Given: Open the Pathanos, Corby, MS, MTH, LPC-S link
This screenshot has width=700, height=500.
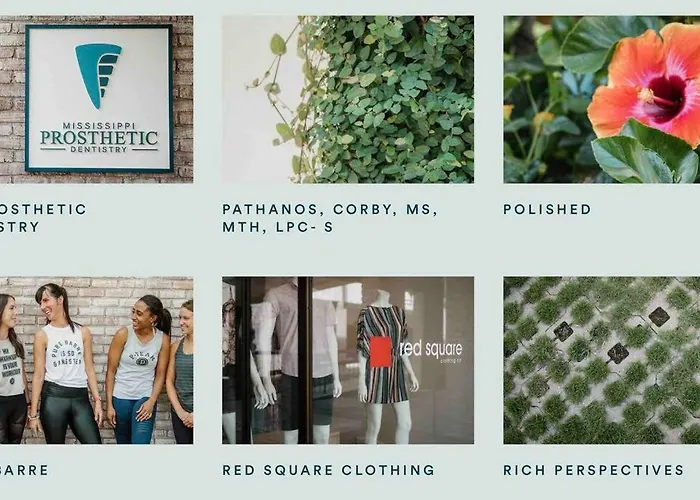Looking at the screenshot, I should click(x=330, y=218).
